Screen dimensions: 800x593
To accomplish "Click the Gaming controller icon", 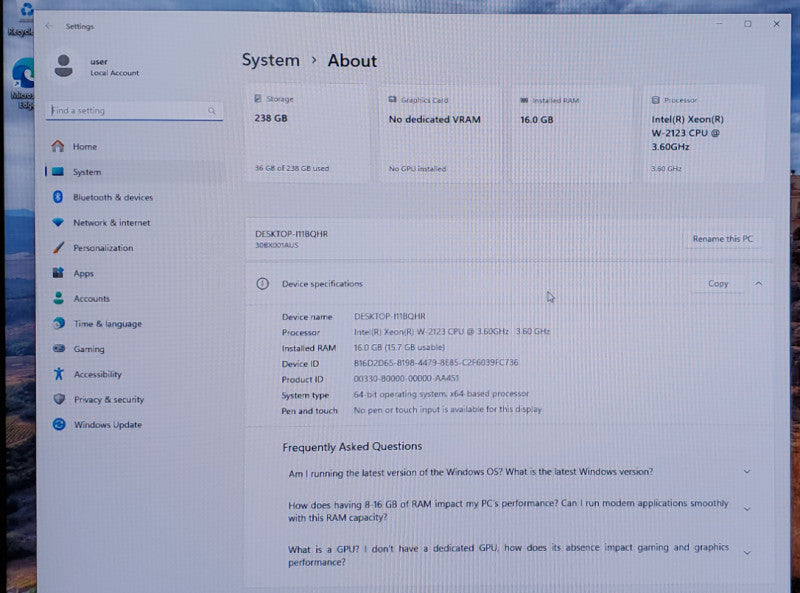I will pos(59,348).
